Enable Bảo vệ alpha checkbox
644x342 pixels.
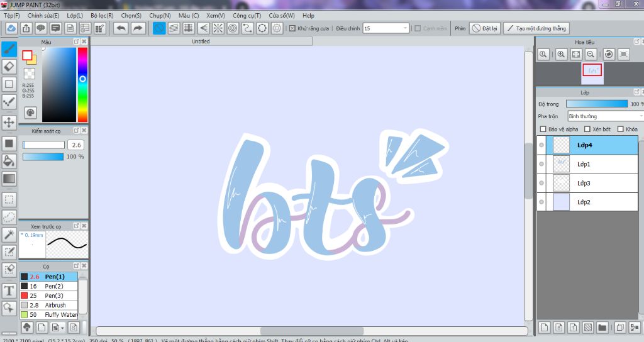(543, 129)
